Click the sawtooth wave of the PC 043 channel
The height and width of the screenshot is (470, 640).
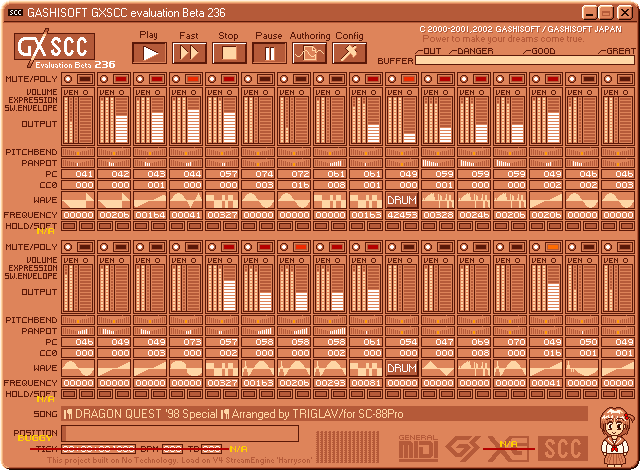coord(150,200)
